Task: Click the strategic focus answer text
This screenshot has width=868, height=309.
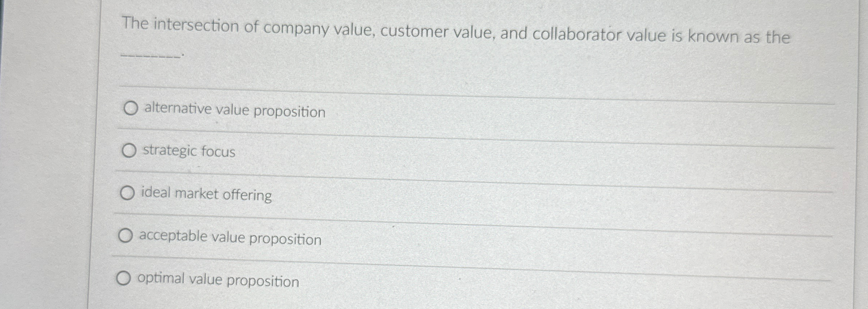Action: (x=189, y=152)
